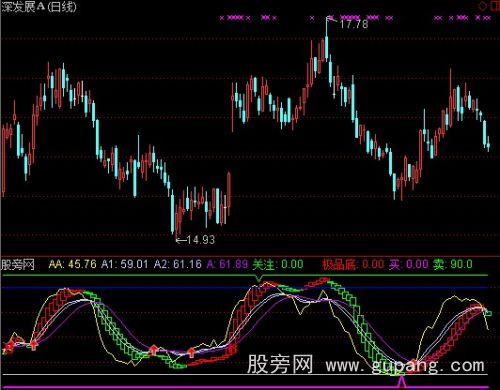The image size is (500, 390).
Task: Click the purple A: 61.89 value
Action: [227, 264]
